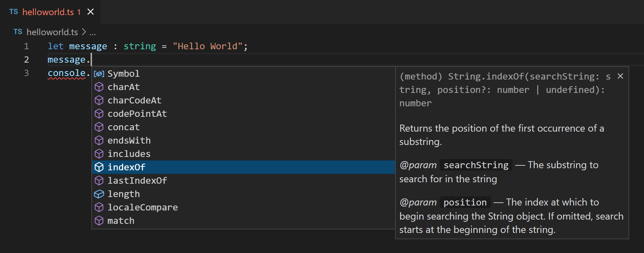Choose charCodeAt from the autocomplete list
Image resolution: width=644 pixels, height=253 pixels.
[134, 100]
